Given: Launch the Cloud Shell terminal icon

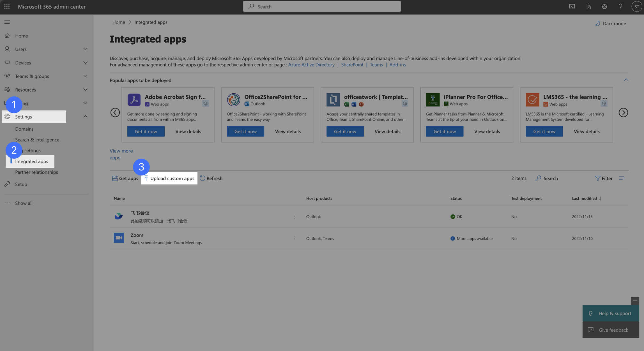Looking at the screenshot, I should coord(572,6).
